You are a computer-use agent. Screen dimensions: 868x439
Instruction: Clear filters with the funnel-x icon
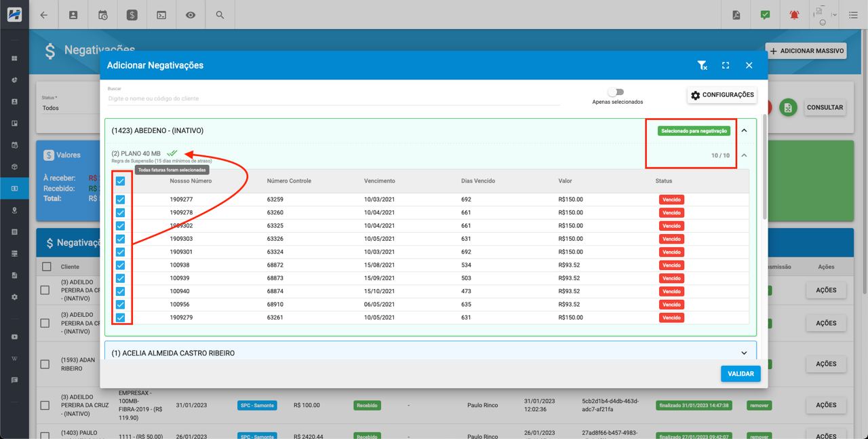(703, 65)
